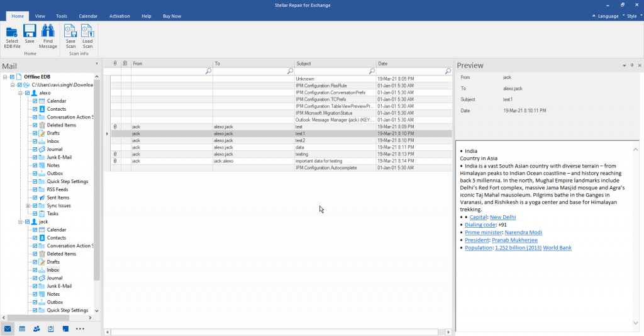
Task: Open Select EDB File tool
Action: 12,36
